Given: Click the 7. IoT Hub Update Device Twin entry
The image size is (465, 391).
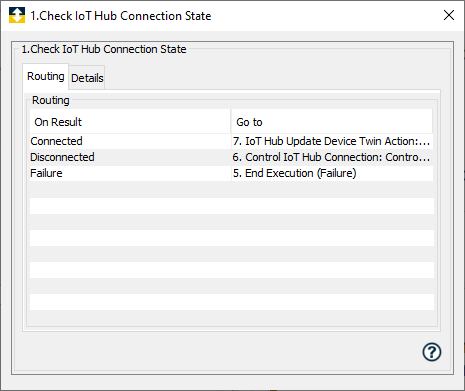Looking at the screenshot, I should tap(331, 141).
